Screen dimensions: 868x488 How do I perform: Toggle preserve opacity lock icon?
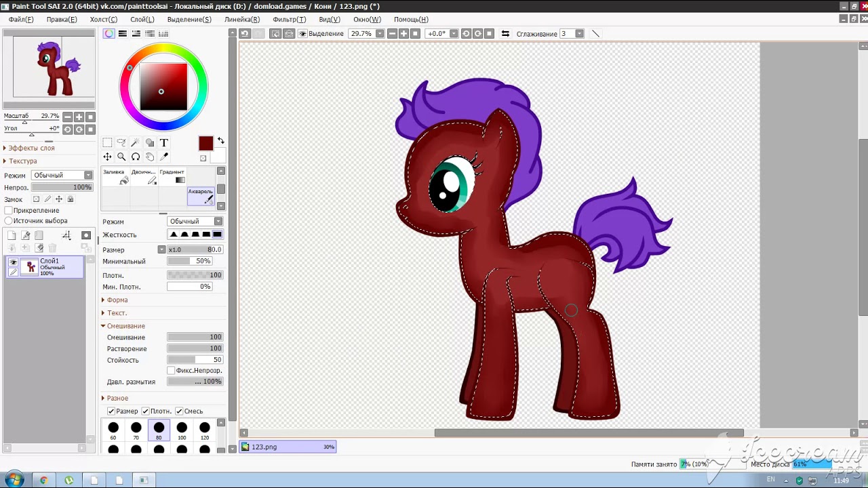[x=36, y=199]
